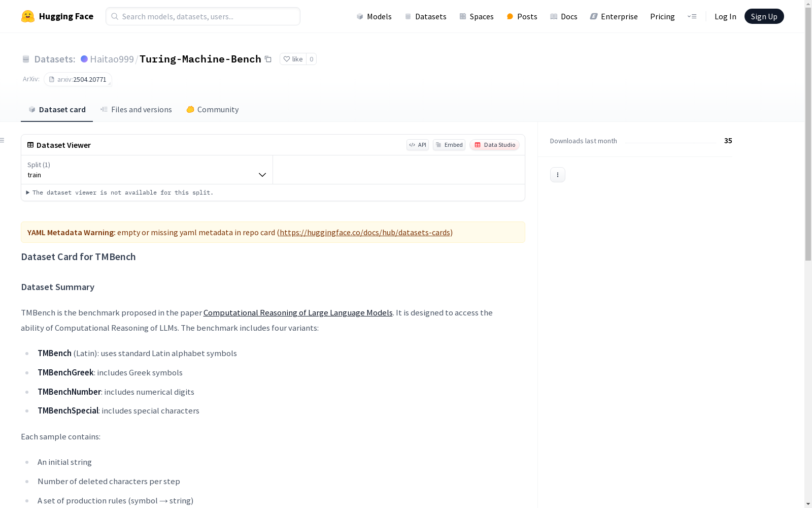Click the Downloads last month count 35
The width and height of the screenshot is (812, 508).
click(728, 141)
